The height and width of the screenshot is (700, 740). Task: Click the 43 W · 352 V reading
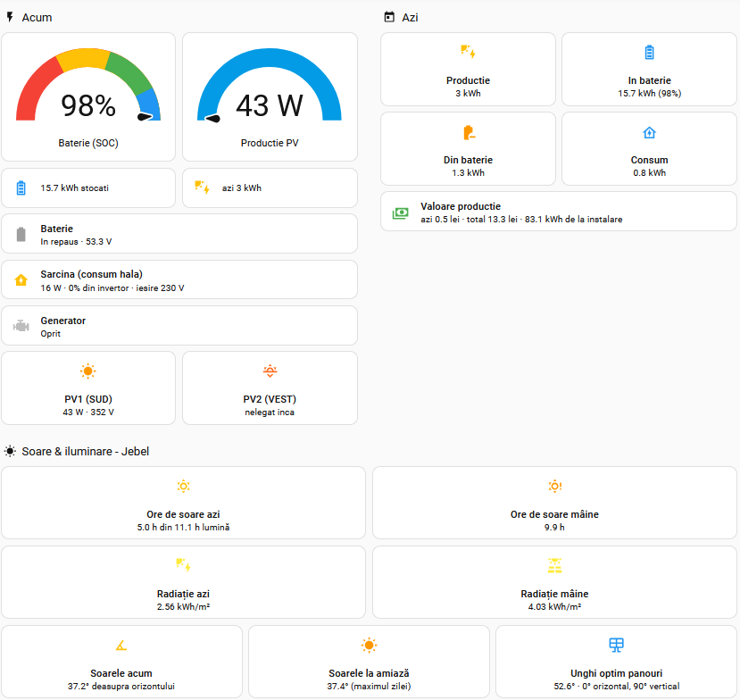pyautogui.click(x=88, y=412)
